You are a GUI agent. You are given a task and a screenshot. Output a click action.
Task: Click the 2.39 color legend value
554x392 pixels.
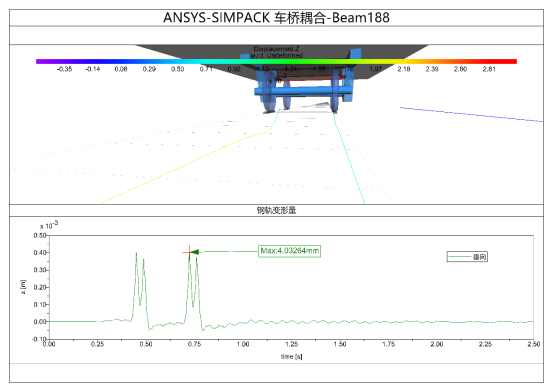point(432,69)
